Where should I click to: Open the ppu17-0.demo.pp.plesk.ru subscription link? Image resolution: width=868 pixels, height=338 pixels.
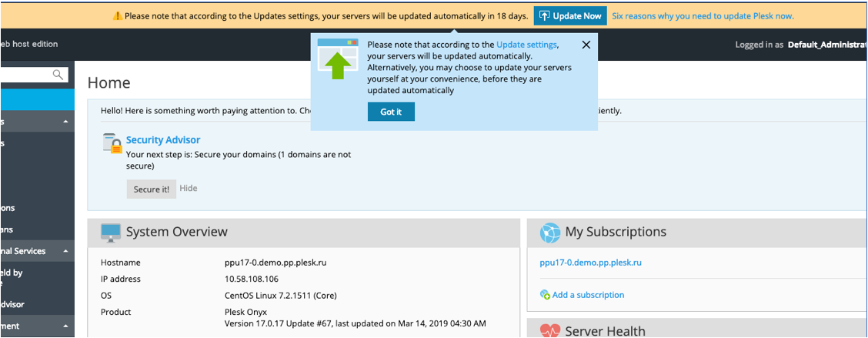click(x=591, y=263)
